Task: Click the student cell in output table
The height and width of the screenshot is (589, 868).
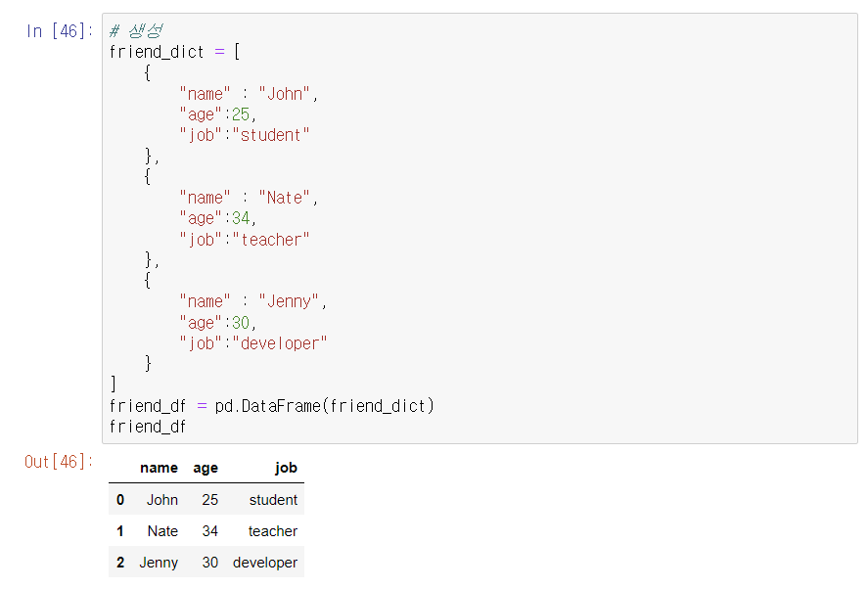Action: coord(273,500)
